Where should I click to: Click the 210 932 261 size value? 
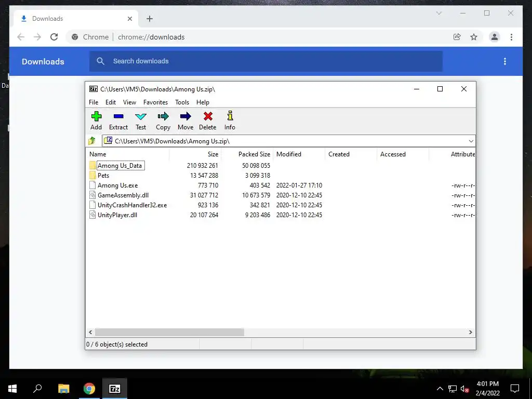202,166
